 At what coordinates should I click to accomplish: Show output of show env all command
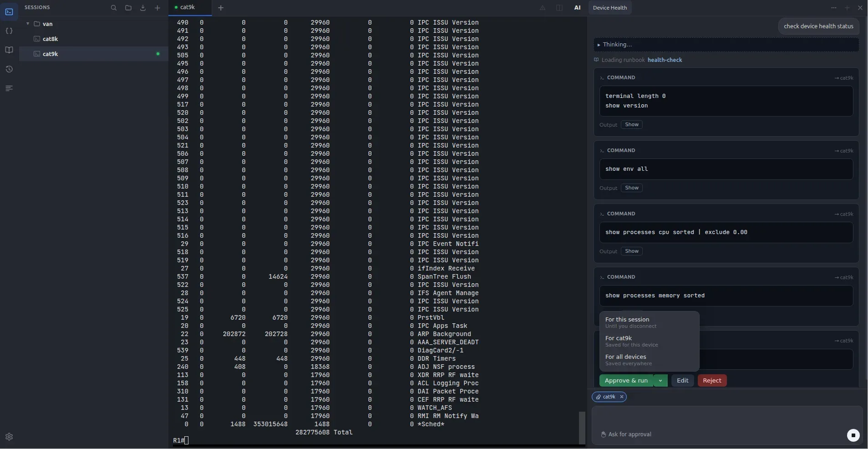(x=632, y=188)
